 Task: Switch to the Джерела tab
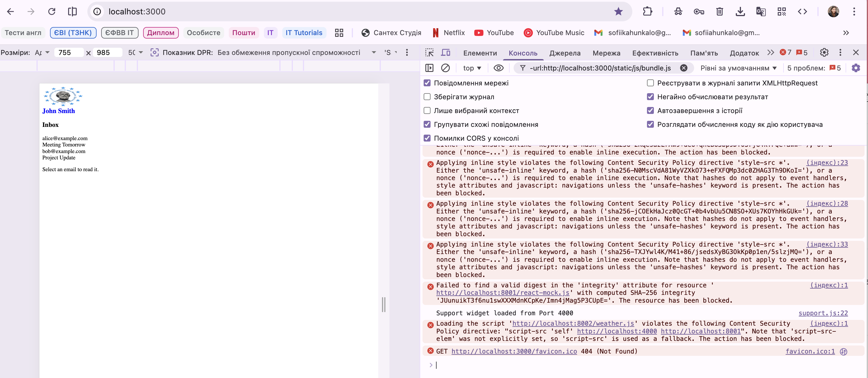pyautogui.click(x=565, y=53)
